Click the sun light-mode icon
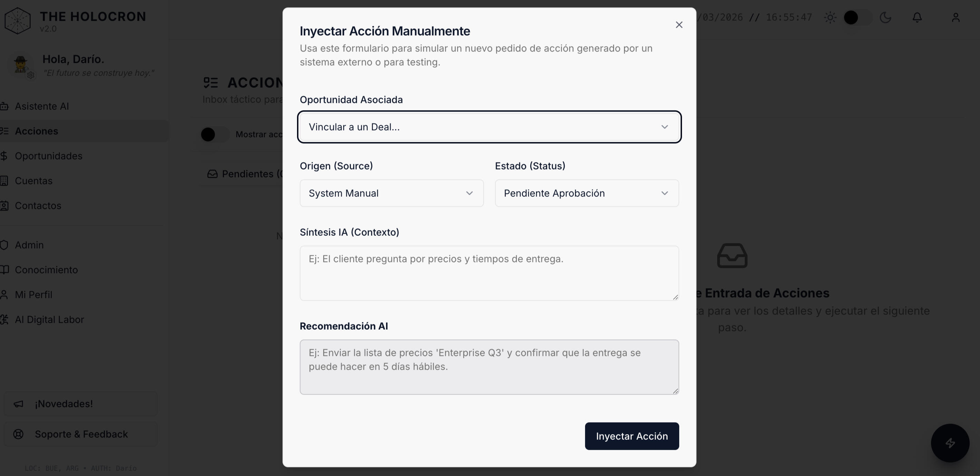Screen dimensions: 980x476 [x=830, y=18]
